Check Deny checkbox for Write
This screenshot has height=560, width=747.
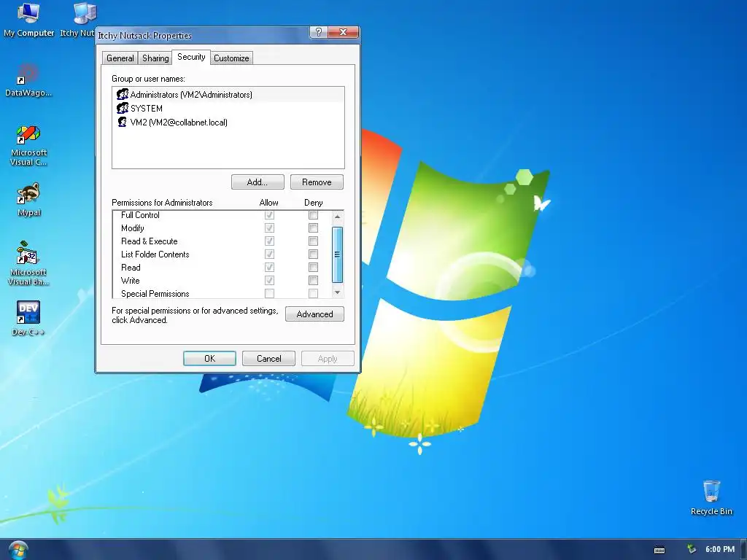click(313, 281)
